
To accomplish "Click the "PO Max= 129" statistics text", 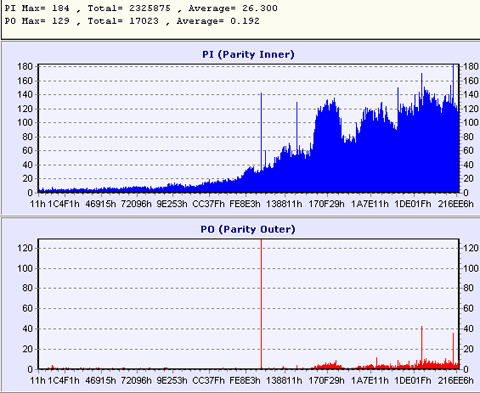I will [37, 21].
